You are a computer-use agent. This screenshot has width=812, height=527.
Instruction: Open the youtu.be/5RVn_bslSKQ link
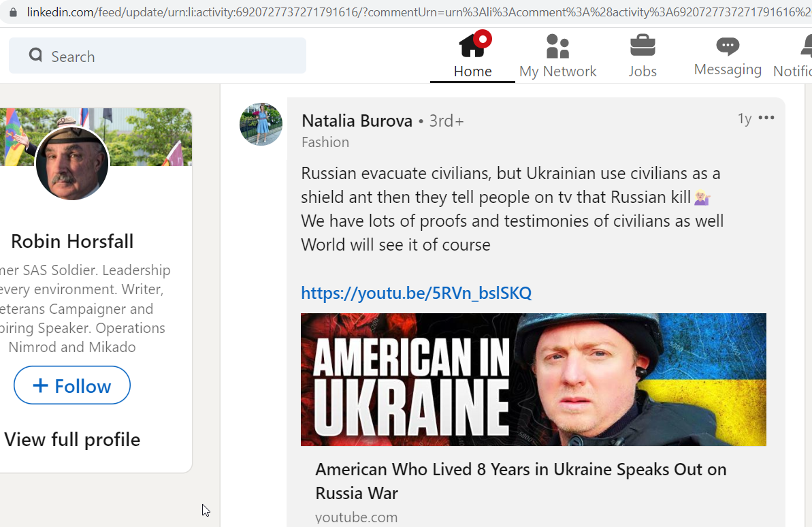pyautogui.click(x=417, y=293)
